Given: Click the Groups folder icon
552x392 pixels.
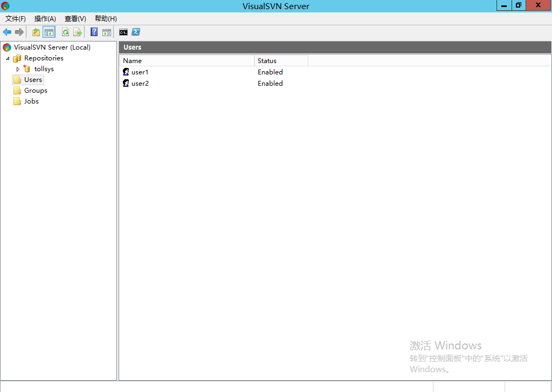Looking at the screenshot, I should click(x=17, y=91).
